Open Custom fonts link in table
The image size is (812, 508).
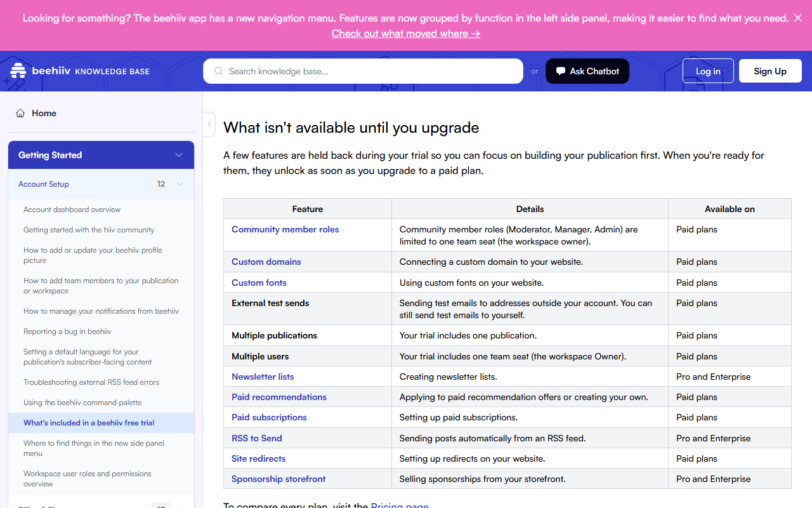click(x=259, y=283)
